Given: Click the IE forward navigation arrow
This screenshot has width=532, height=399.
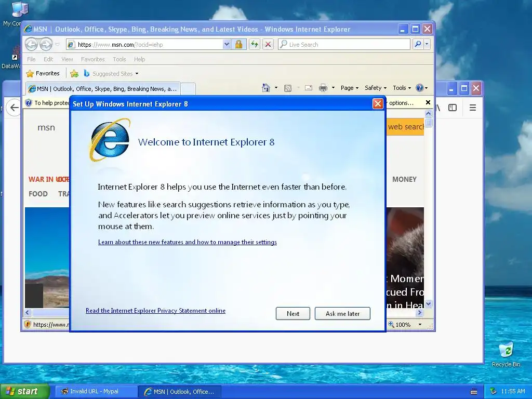Looking at the screenshot, I should (46, 44).
